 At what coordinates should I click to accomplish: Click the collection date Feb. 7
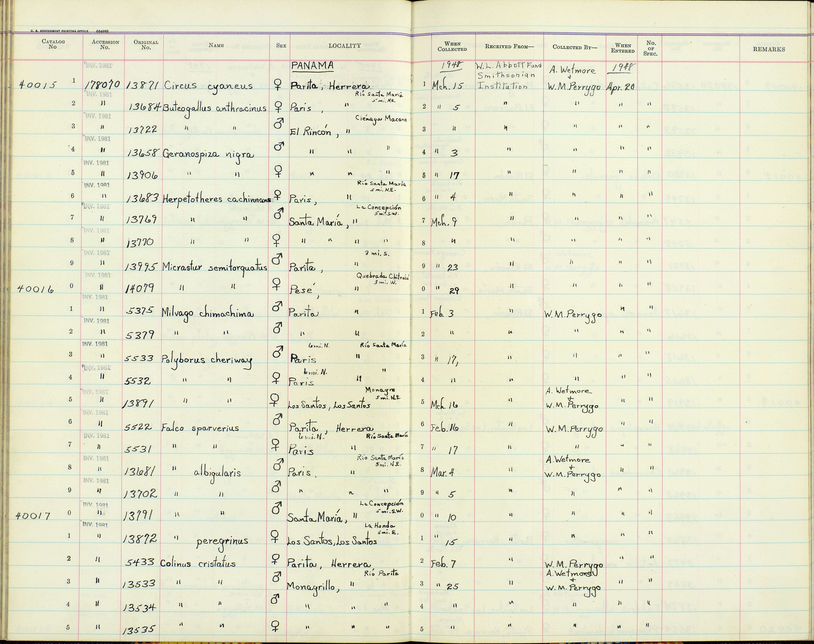click(x=443, y=564)
